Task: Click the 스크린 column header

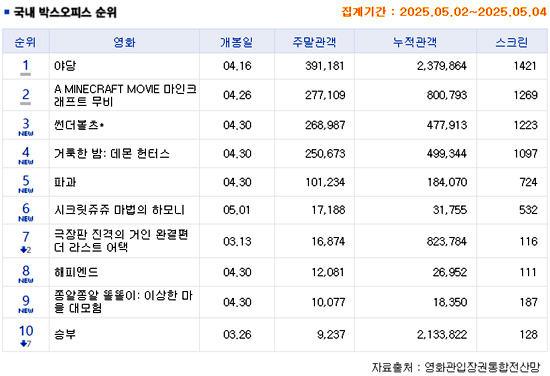Action: click(x=512, y=42)
